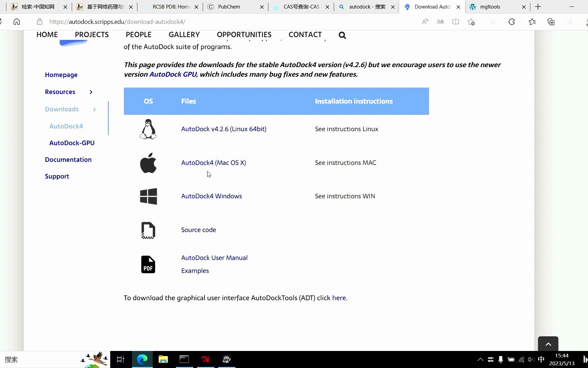Open the HOME navigation item
This screenshot has width=588, height=368.
pyautogui.click(x=47, y=35)
